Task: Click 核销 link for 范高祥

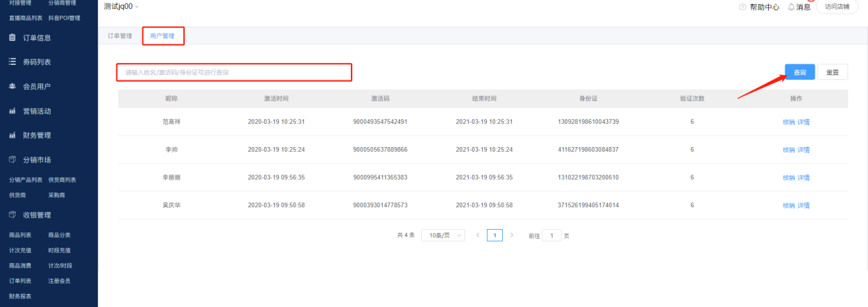Action: [x=789, y=122]
